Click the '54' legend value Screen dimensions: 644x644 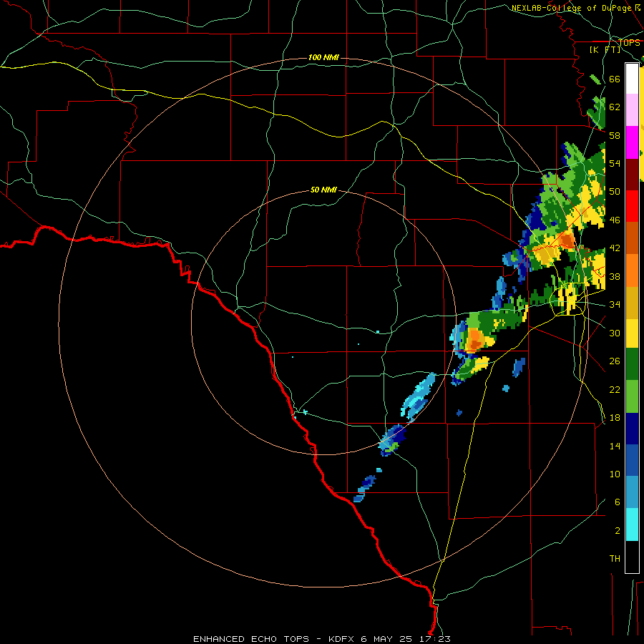click(615, 163)
